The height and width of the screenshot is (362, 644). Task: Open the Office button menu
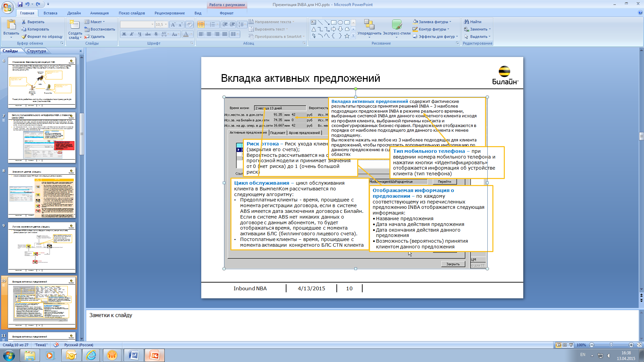click(7, 7)
